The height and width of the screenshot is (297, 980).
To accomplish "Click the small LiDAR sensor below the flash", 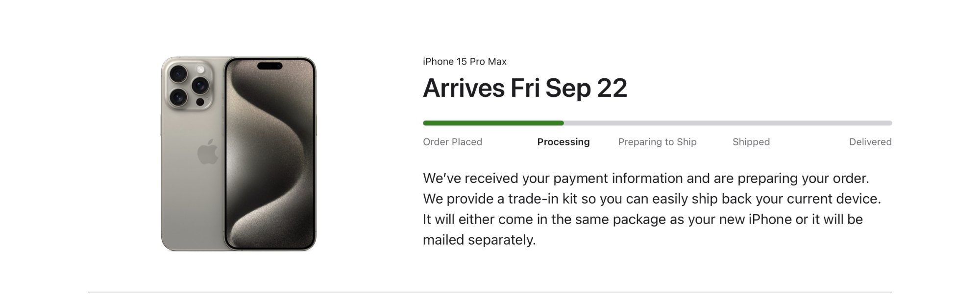I will pos(200,102).
